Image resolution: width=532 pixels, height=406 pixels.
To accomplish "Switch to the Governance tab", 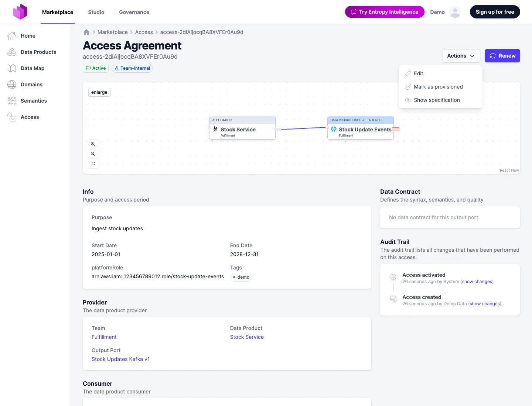I will (134, 12).
